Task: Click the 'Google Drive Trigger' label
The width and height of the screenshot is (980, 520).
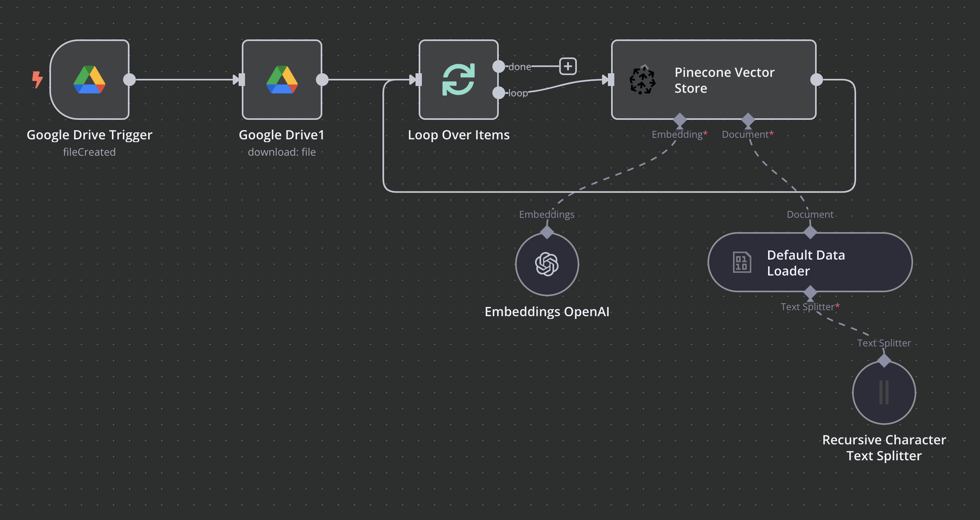Action: (89, 135)
